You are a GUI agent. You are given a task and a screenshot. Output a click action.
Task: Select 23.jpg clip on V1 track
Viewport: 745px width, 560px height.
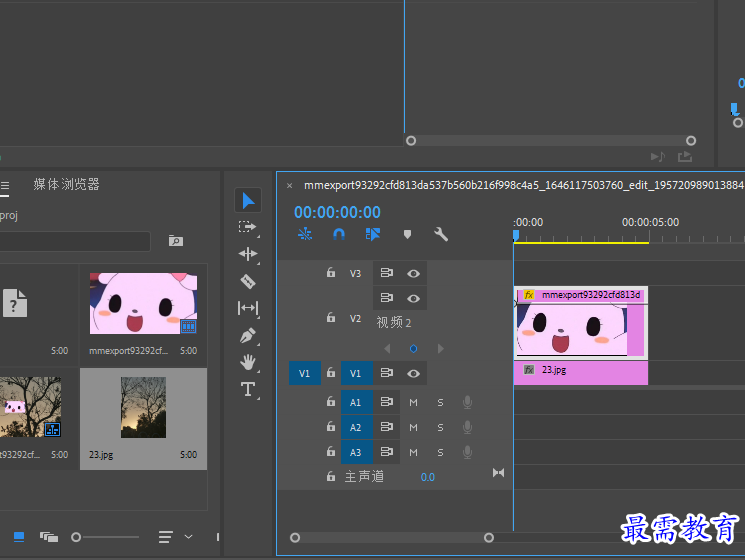[581, 373]
